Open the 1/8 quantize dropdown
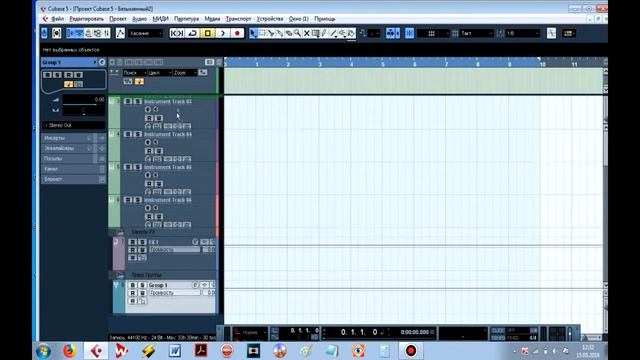The width and height of the screenshot is (640, 360). 523,33
